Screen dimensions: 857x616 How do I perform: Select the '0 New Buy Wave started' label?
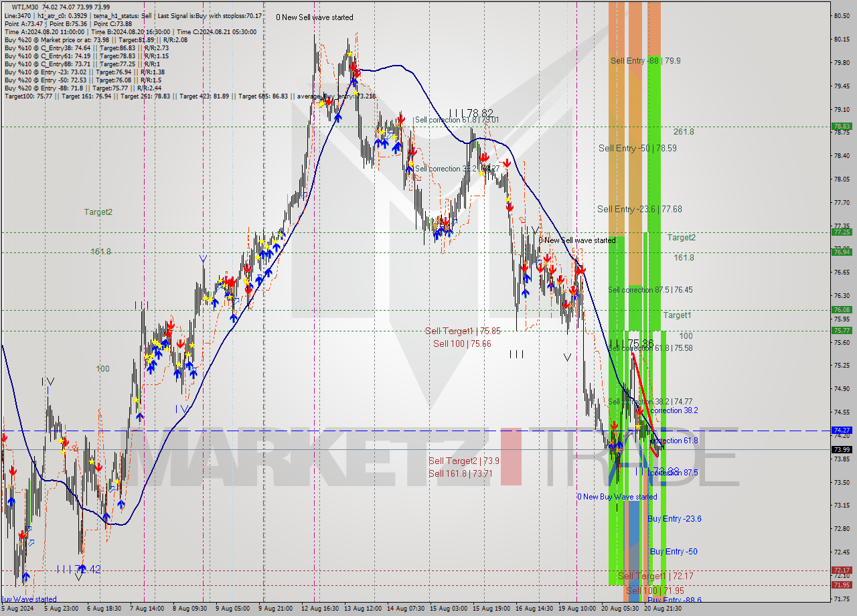coord(617,497)
